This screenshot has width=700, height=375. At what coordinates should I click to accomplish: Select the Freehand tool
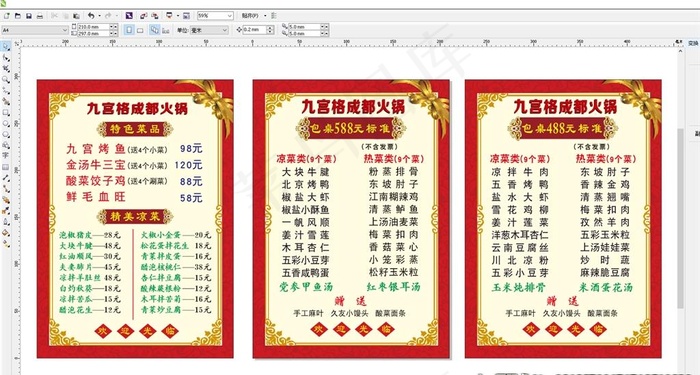pos(6,90)
